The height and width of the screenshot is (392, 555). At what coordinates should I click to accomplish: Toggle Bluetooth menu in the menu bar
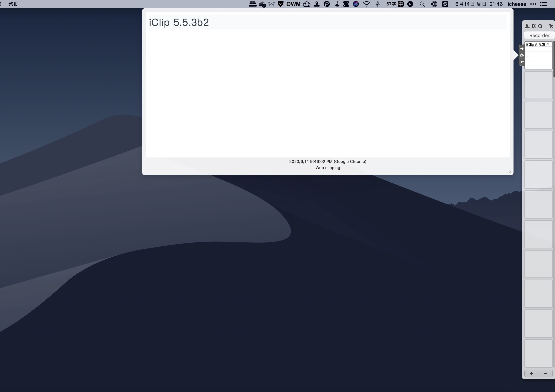378,4
